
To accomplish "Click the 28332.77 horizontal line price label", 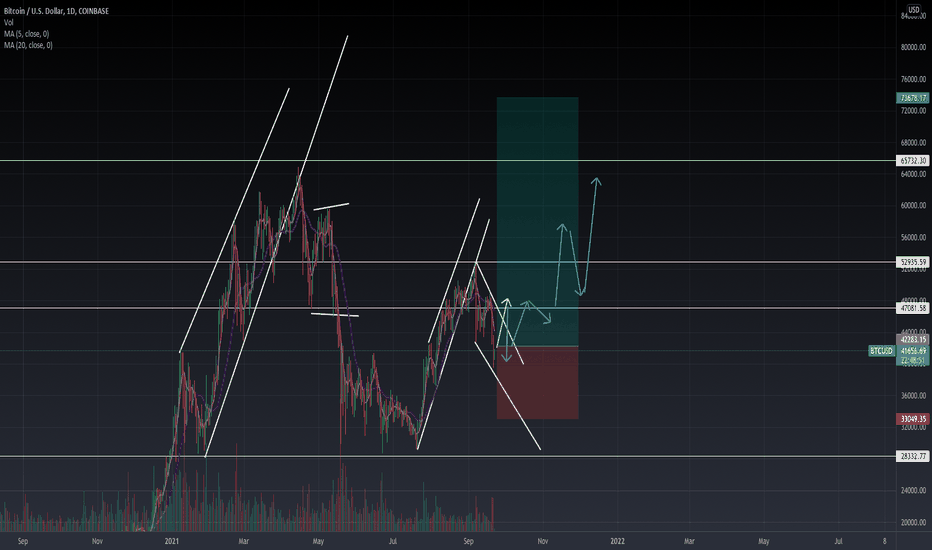I will pyautogui.click(x=912, y=457).
